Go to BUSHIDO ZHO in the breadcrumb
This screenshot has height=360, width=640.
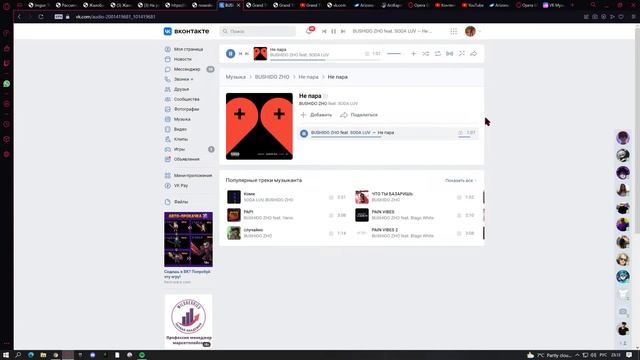(x=272, y=77)
